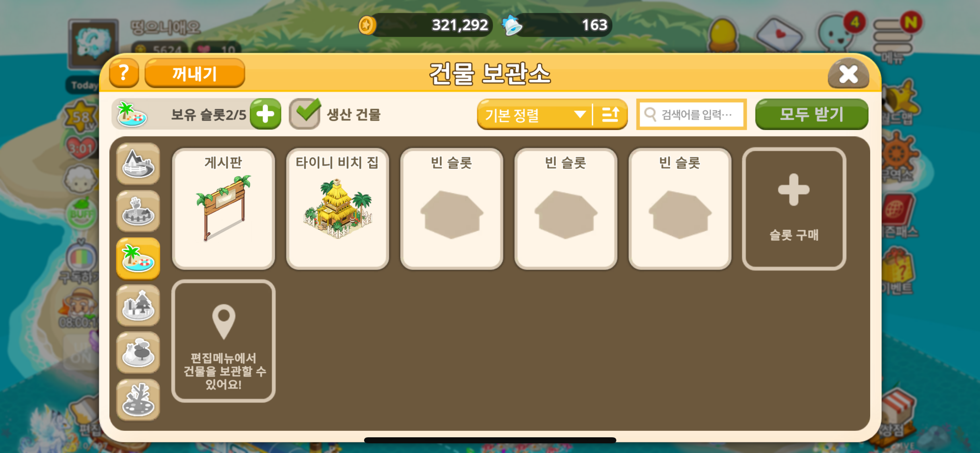Click the 슬롯 구매 plus tile
The width and height of the screenshot is (980, 453).
(x=794, y=209)
